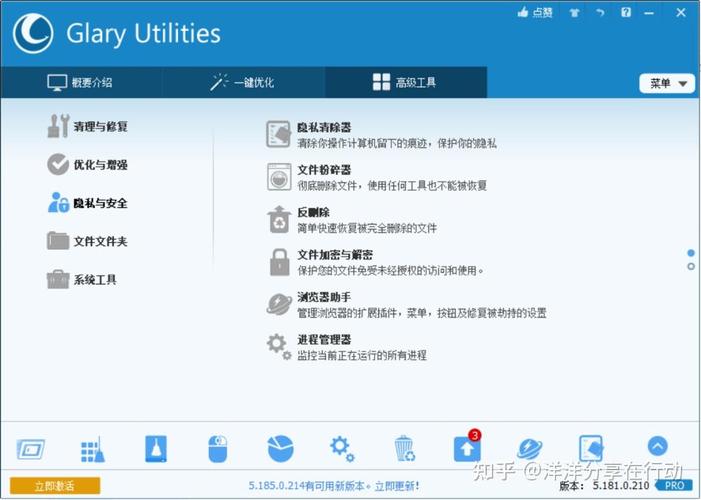The height and width of the screenshot is (500, 701).
Task: Click the undo/restore arrow icon in title bar
Action: point(600,13)
